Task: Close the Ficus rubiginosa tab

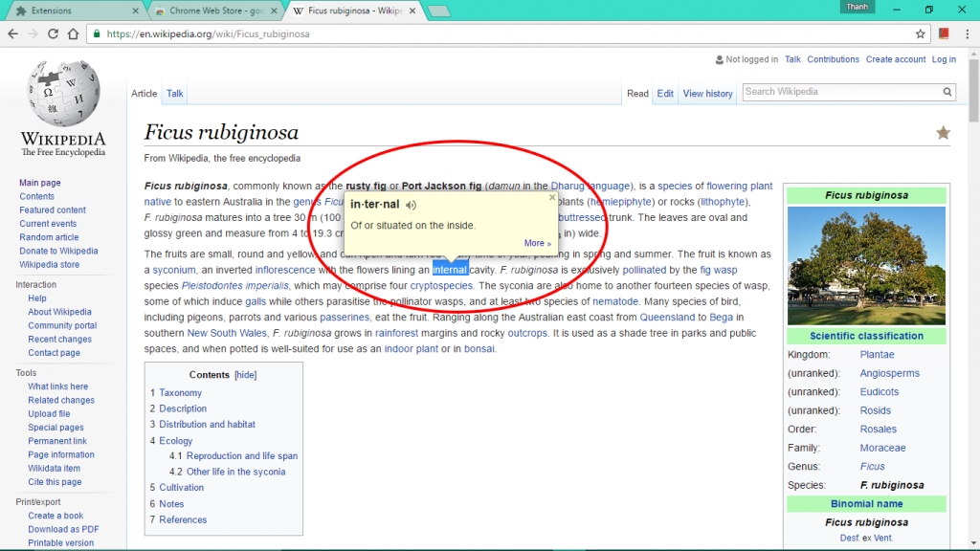Action: (x=412, y=11)
